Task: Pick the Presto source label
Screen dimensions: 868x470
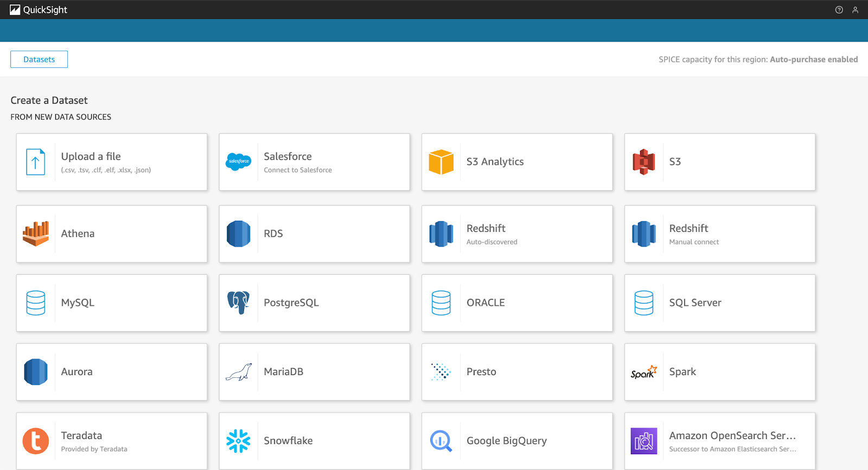Action: [x=481, y=372]
